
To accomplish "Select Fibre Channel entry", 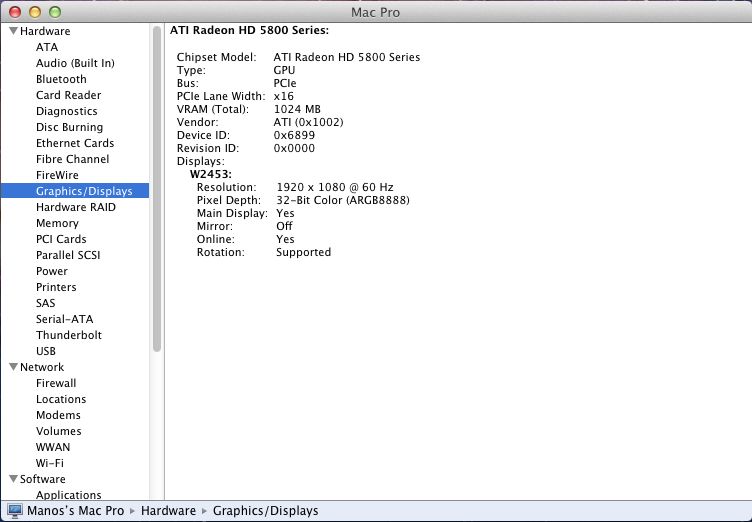I will tap(72, 159).
